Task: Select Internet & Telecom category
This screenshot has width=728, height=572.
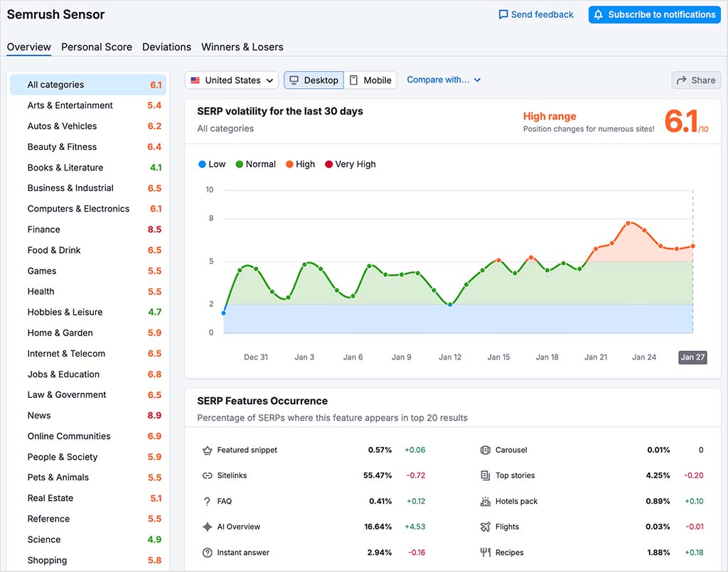Action: tap(88, 354)
